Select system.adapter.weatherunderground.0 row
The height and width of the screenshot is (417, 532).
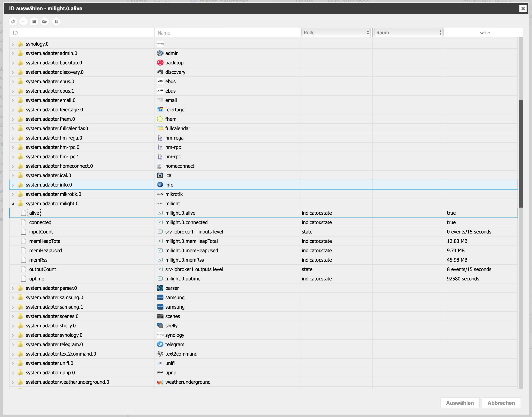tap(263, 382)
